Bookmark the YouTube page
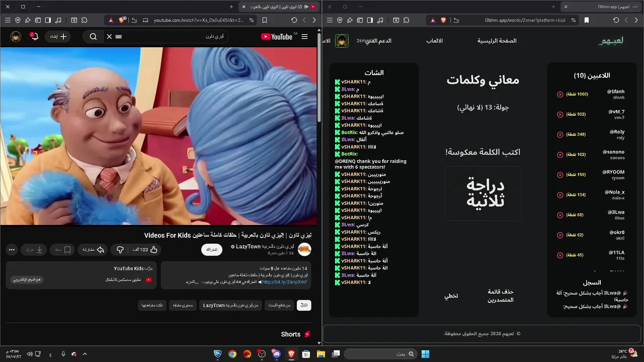 coord(265,20)
